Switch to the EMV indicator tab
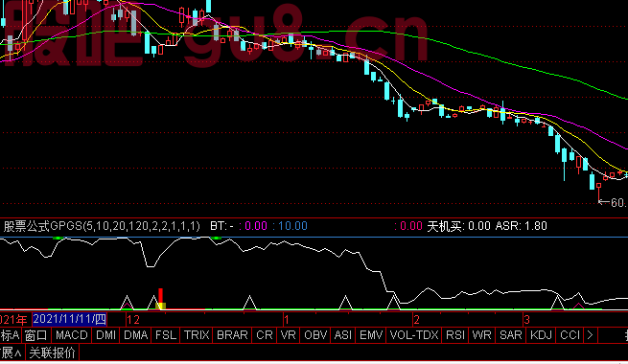Image resolution: width=628 pixels, height=364 pixels. 371,335
